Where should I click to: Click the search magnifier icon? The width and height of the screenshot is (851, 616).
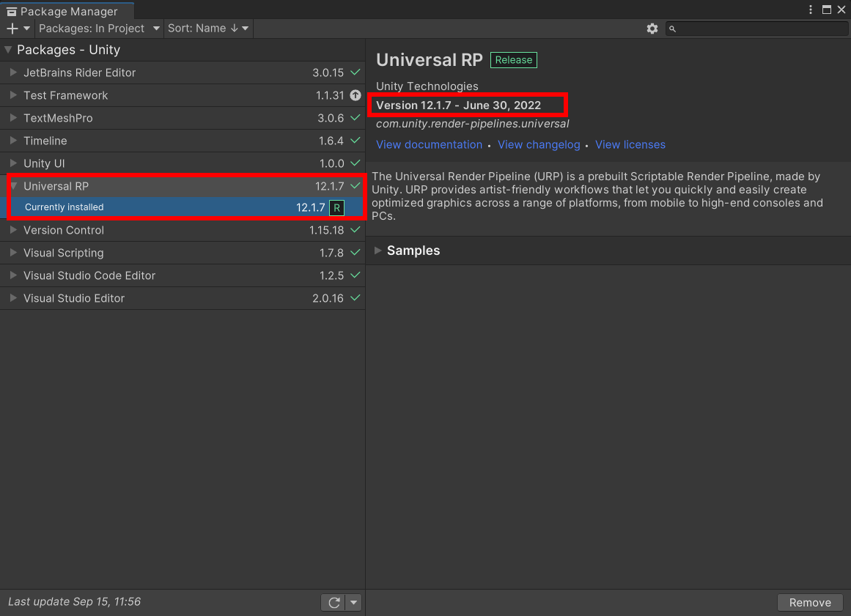click(672, 29)
